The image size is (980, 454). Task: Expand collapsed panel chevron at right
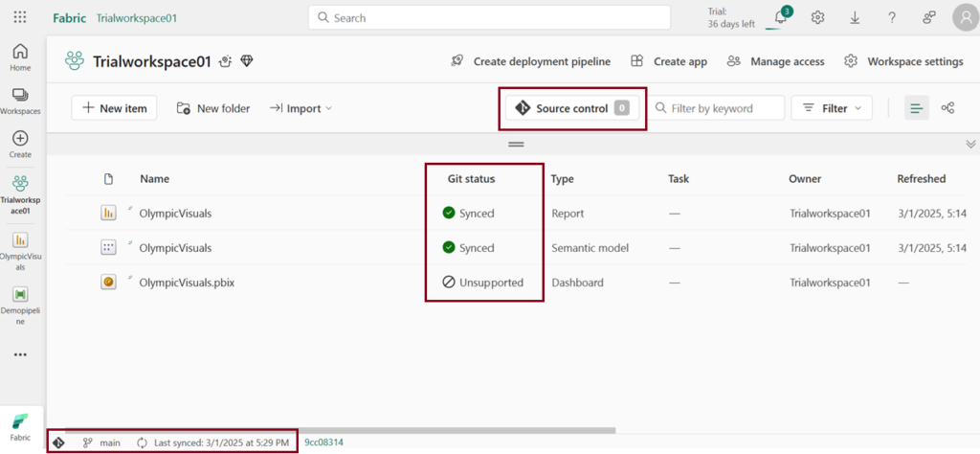pyautogui.click(x=970, y=144)
